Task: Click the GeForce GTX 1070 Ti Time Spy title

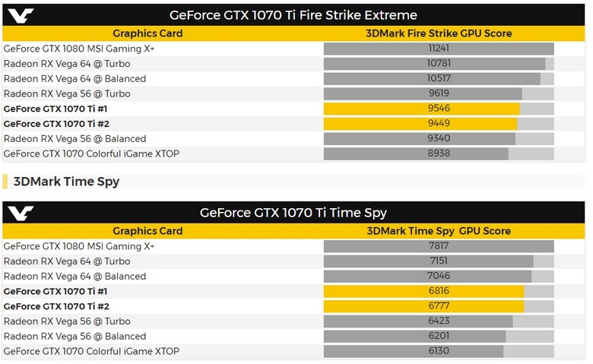Action: tap(293, 213)
